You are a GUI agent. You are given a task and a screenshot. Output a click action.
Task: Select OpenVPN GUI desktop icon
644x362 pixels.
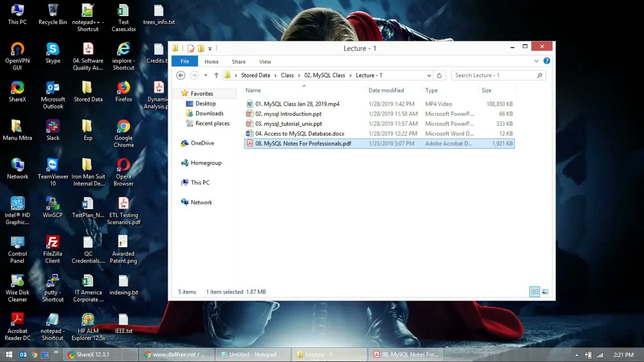[18, 56]
